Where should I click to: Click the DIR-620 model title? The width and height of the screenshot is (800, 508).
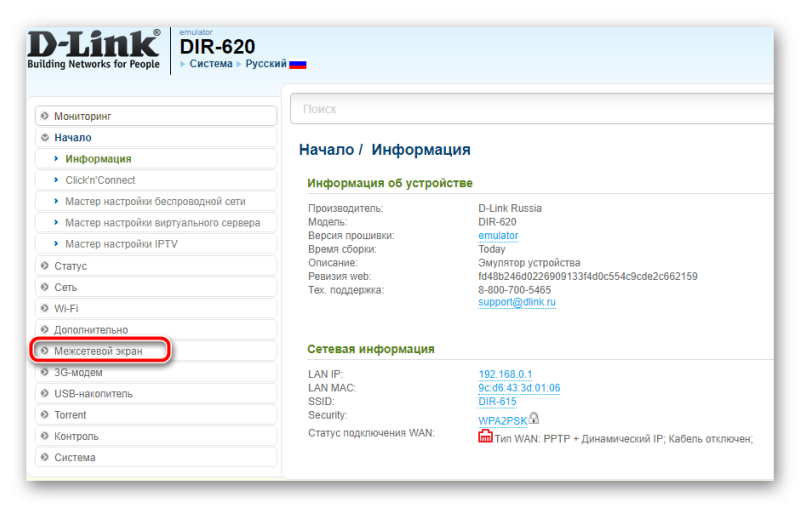pos(217,47)
